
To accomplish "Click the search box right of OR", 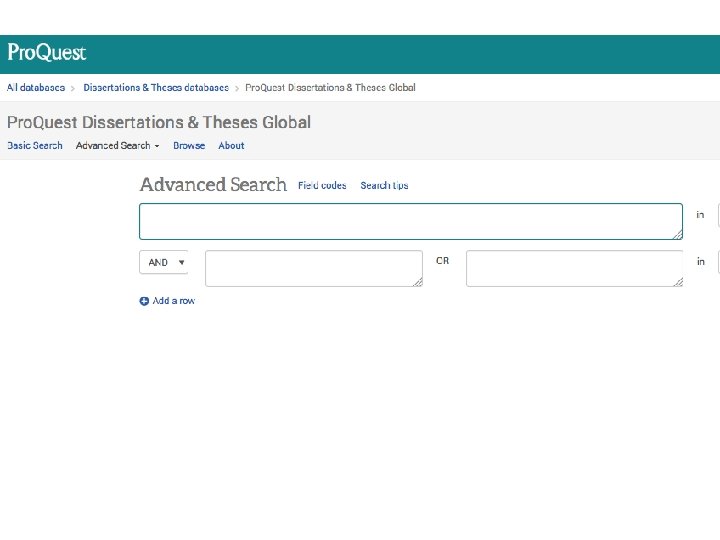I will 574,269.
